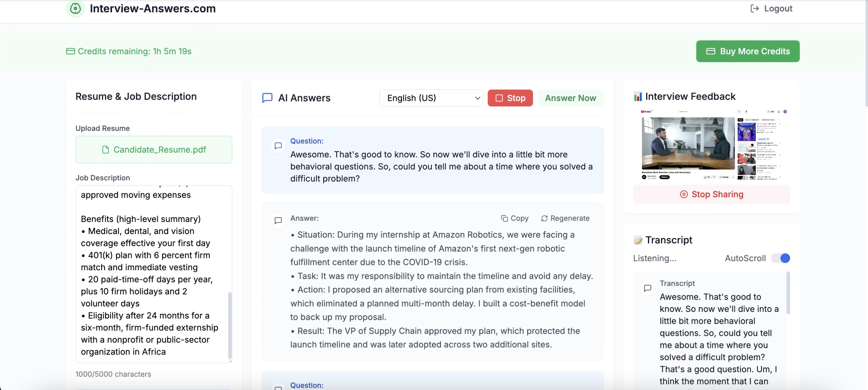Viewport: 868px width, 390px height.
Task: Click the Situation bullet in the answer
Action: pyautogui.click(x=432, y=248)
